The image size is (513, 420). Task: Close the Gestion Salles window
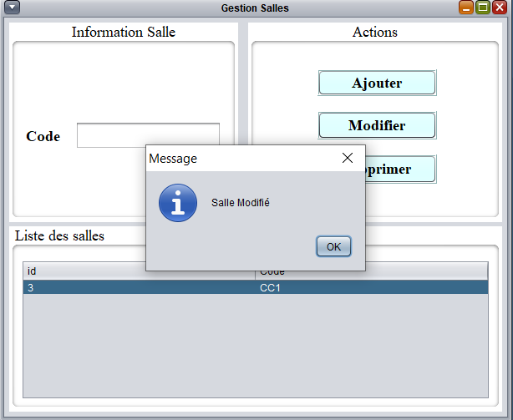pos(500,8)
